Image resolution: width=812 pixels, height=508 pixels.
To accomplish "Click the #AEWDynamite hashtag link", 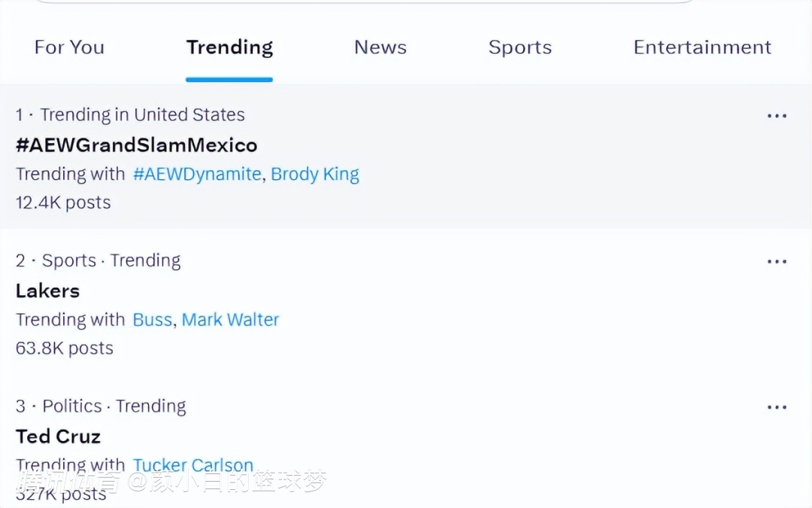I will 197,174.
